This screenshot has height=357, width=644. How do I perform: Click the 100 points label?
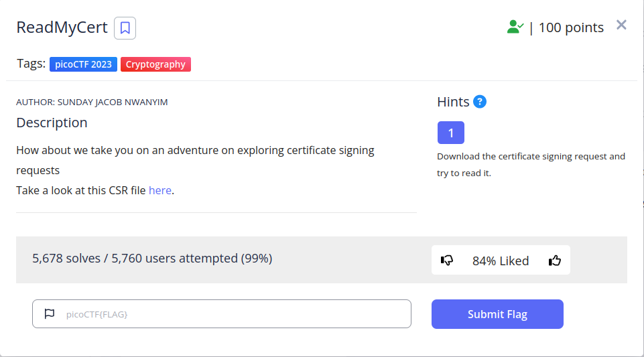571,27
